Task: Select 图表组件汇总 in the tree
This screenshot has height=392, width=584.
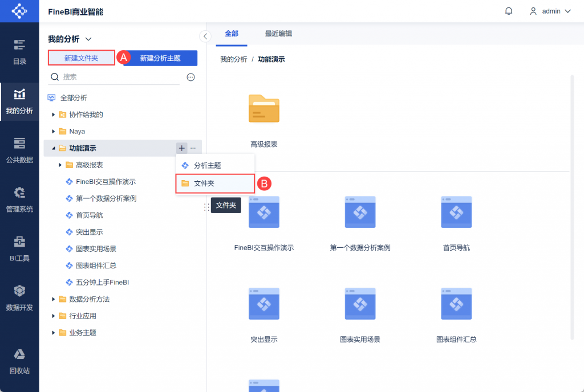Action: [96, 265]
